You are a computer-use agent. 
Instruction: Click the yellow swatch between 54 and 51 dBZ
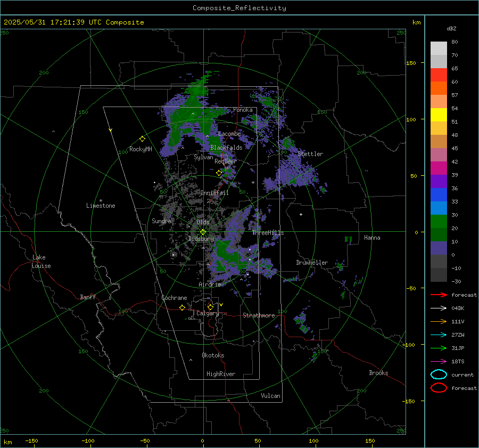tap(439, 115)
